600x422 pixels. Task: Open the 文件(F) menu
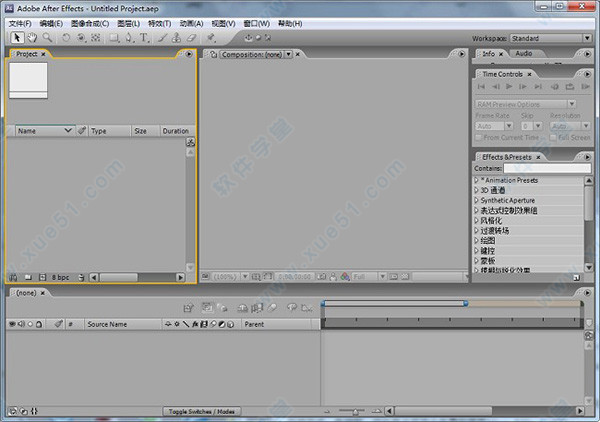click(x=20, y=24)
